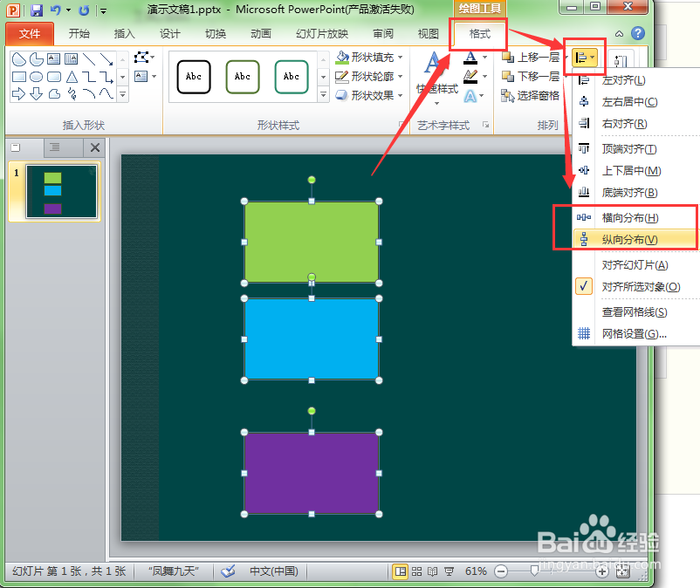Click 上移一层 bring forward button
700x588 pixels.
coord(531,57)
